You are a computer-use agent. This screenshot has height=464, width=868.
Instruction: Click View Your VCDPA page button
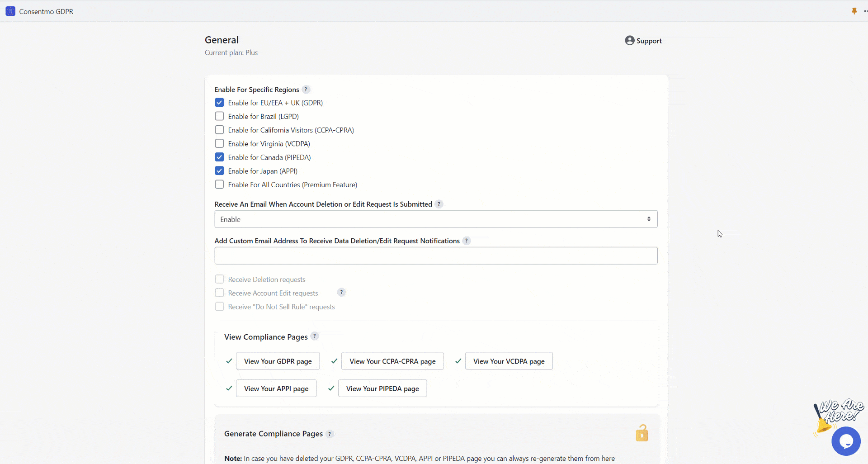pyautogui.click(x=509, y=361)
